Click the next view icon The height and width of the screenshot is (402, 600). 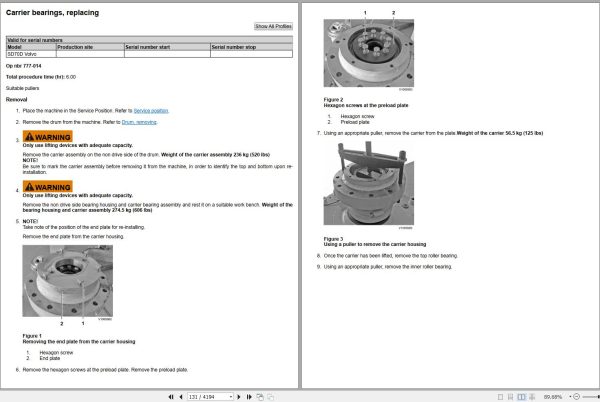(271, 397)
